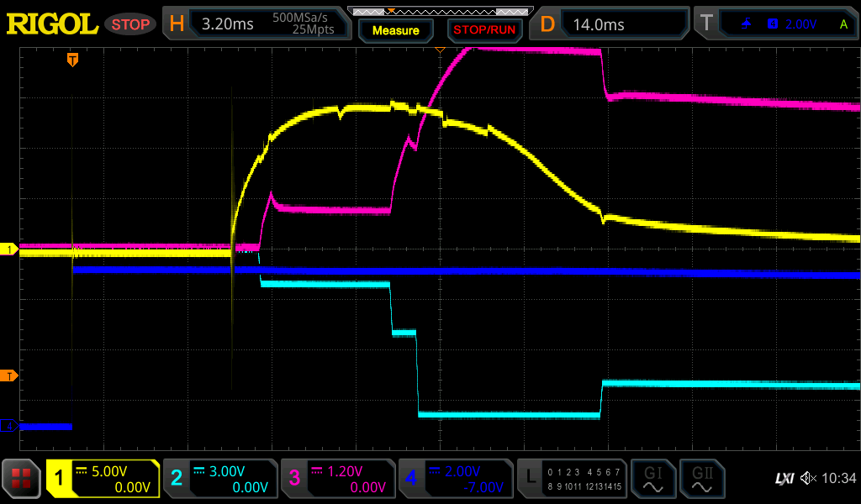Viewport: 861px width, 504px height.
Task: Toggle channel 2 at 3.00V
Action: (x=219, y=479)
